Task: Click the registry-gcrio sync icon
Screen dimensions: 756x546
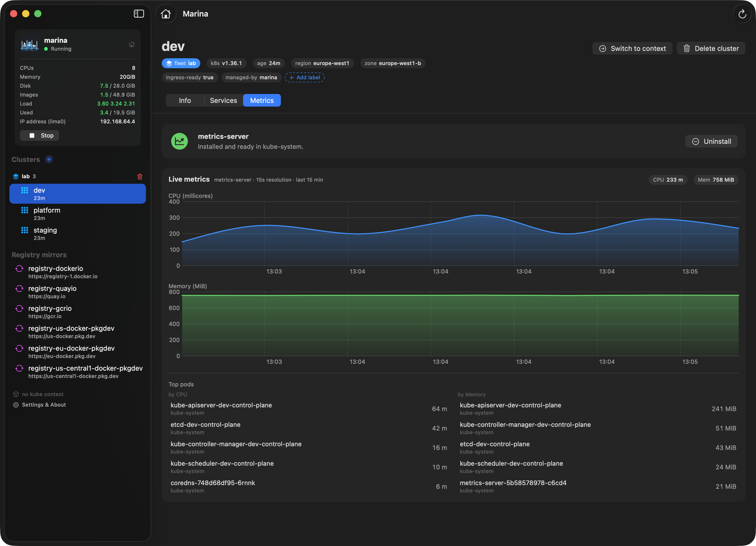Action: click(x=19, y=309)
